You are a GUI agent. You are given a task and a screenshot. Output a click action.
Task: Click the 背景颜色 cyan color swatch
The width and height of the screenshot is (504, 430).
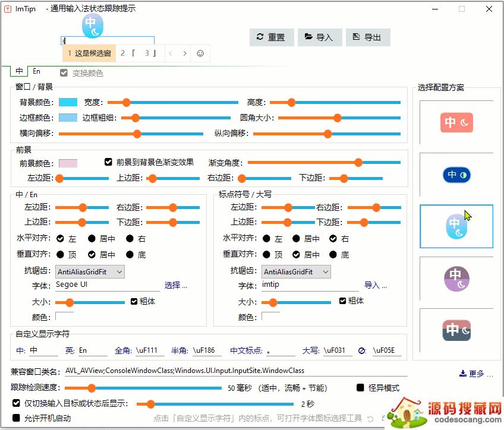click(x=68, y=102)
